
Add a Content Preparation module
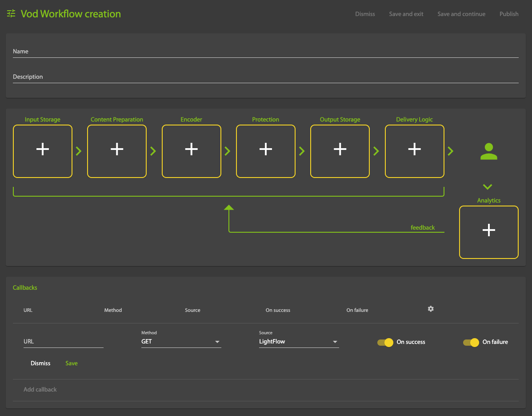click(117, 151)
